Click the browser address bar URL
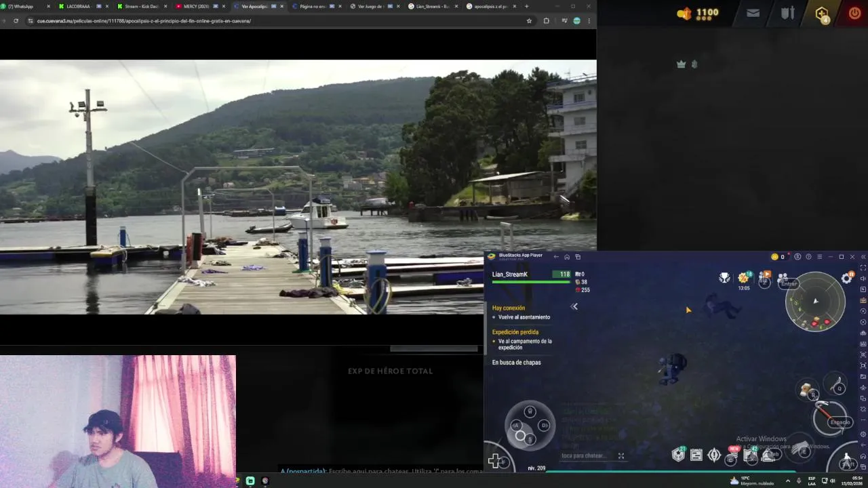Image resolution: width=868 pixels, height=488 pixels. click(x=144, y=21)
